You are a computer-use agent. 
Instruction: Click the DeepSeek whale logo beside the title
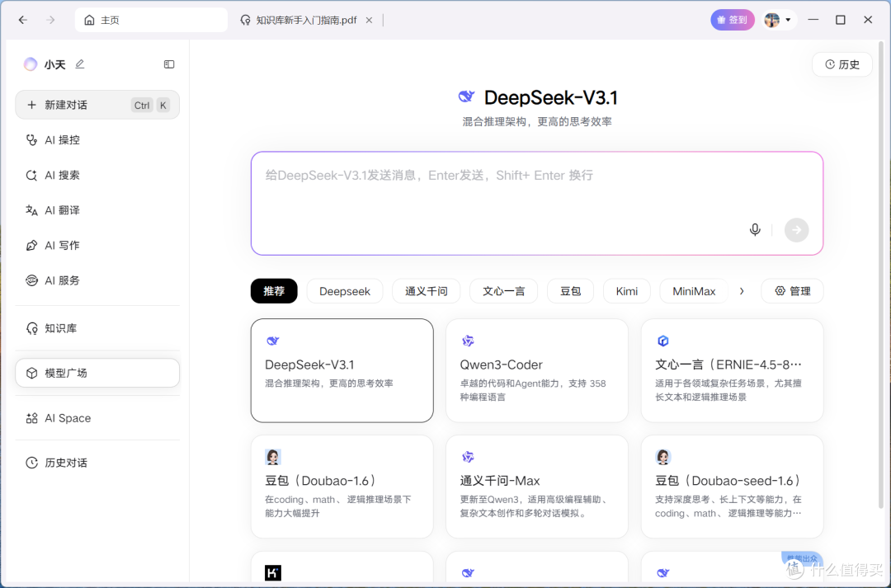pos(466,96)
